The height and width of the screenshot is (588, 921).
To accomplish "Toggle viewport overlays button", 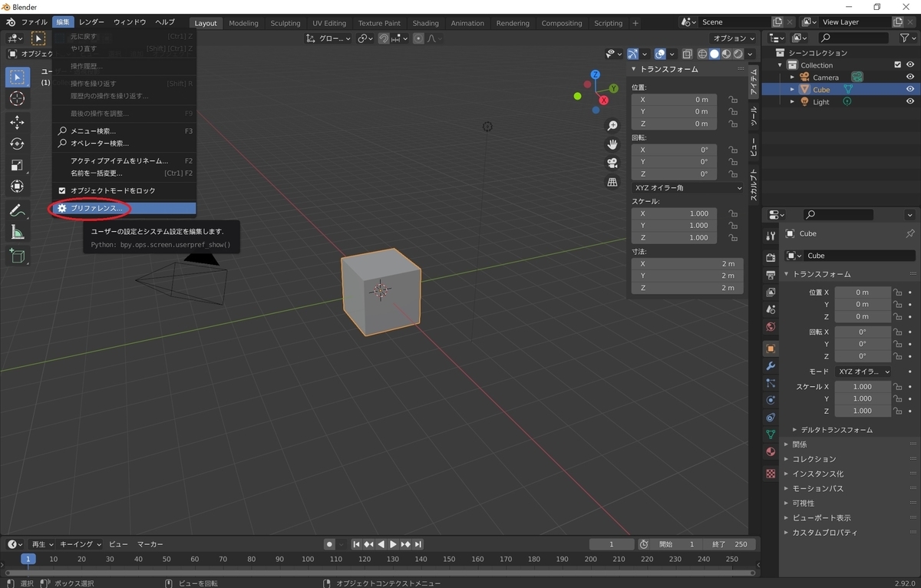I will point(660,54).
